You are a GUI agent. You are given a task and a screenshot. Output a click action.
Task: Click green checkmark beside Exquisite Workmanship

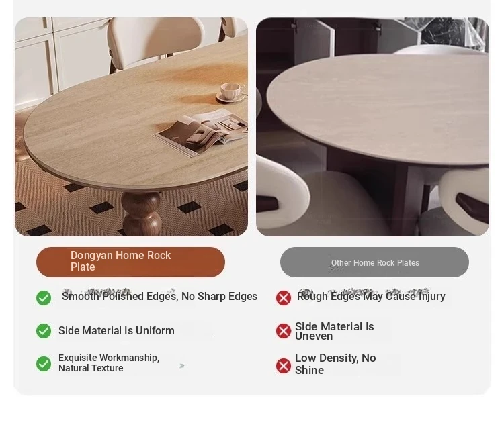(x=44, y=364)
